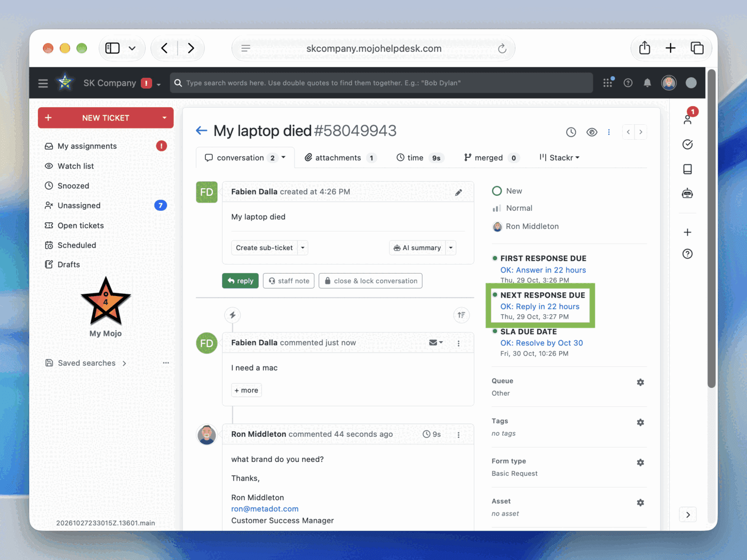Viewport: 747px width, 560px height.
Task: Change Form type with the gear icon
Action: [x=640, y=462]
